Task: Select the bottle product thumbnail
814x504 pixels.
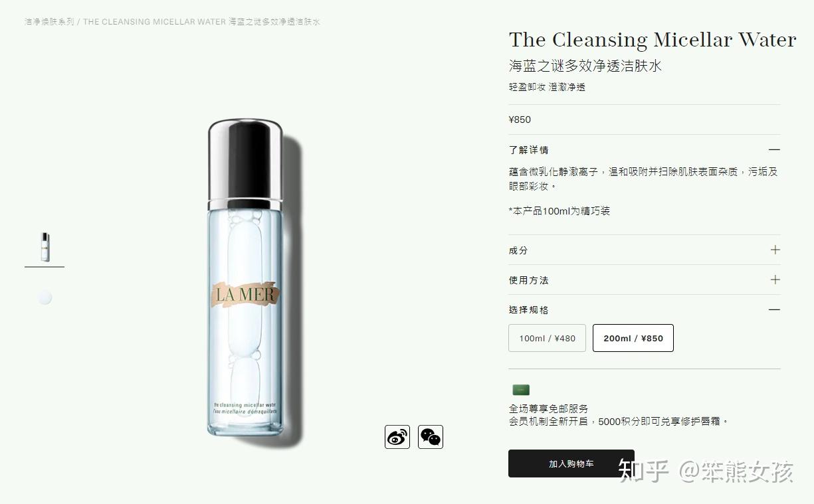Action: tap(45, 247)
